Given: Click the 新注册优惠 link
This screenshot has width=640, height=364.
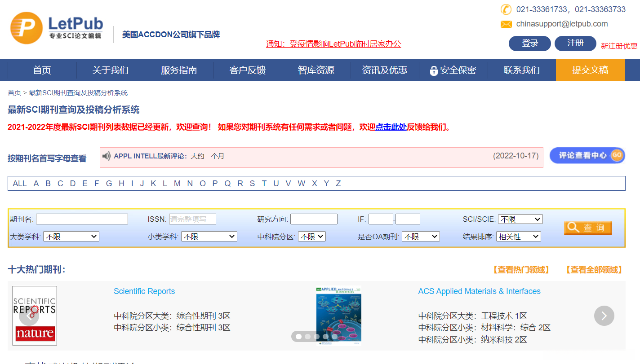Looking at the screenshot, I should point(619,46).
